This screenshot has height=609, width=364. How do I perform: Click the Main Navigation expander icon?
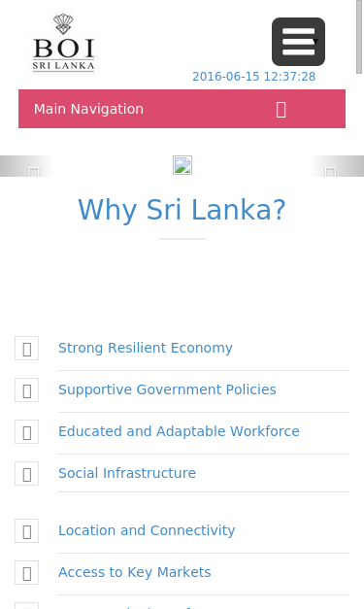tap(281, 109)
